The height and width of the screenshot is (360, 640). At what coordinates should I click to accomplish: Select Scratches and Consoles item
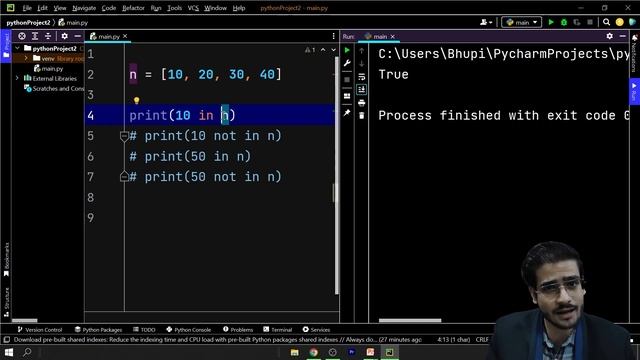(x=54, y=88)
